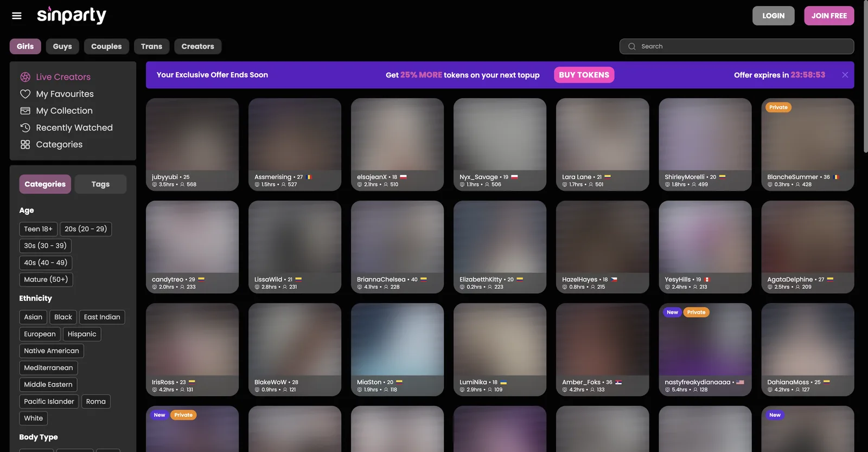Click the Private badge on BlancheSummer card
The image size is (868, 452).
click(778, 107)
